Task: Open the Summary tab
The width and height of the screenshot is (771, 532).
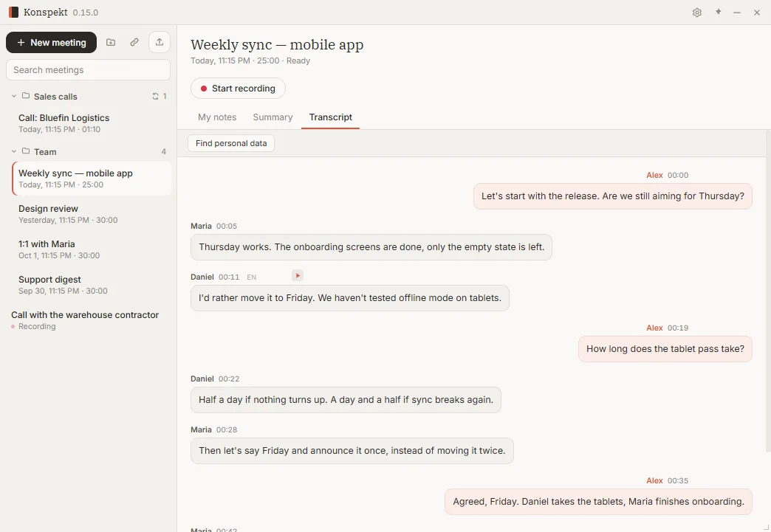Action: click(273, 117)
